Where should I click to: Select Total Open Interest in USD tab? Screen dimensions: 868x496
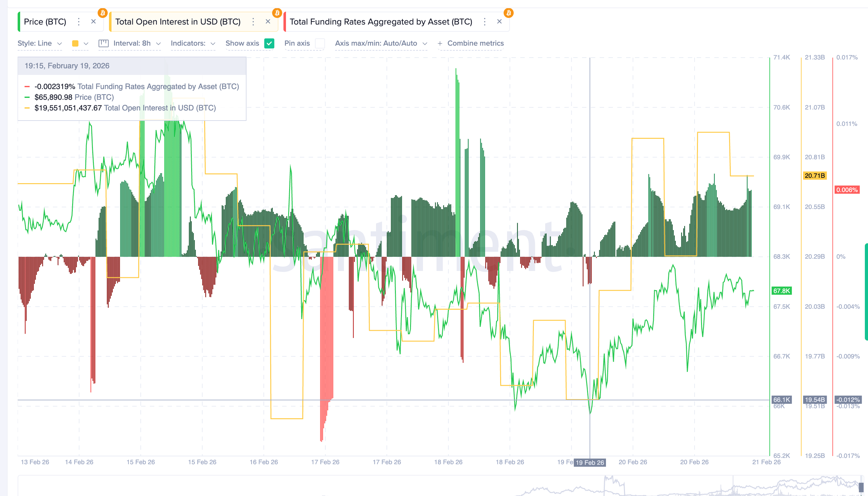[x=178, y=22]
